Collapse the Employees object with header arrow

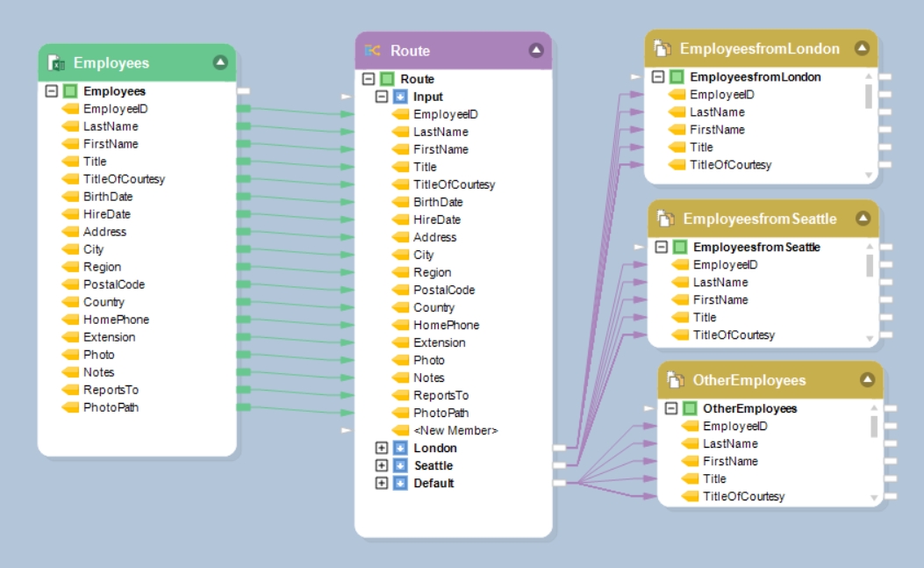click(220, 62)
